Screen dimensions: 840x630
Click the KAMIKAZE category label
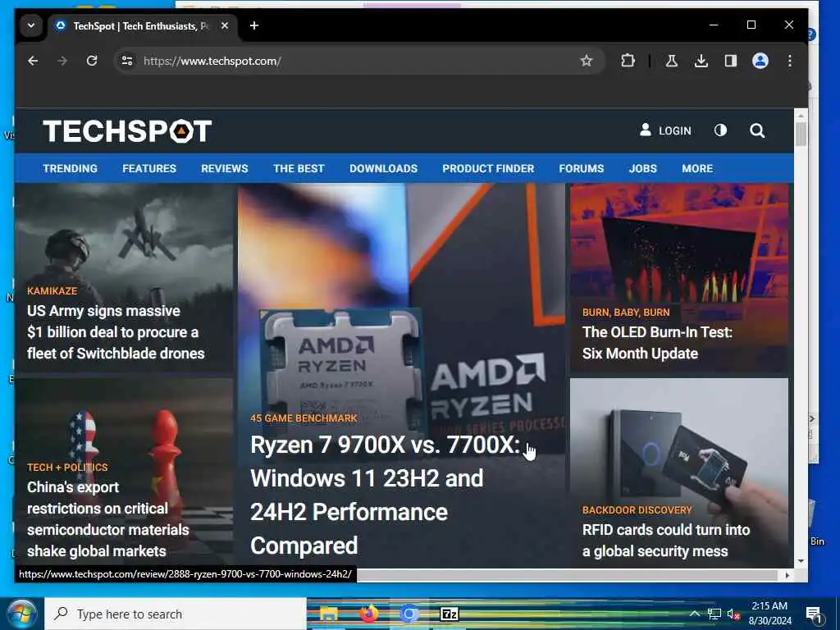tap(52, 291)
